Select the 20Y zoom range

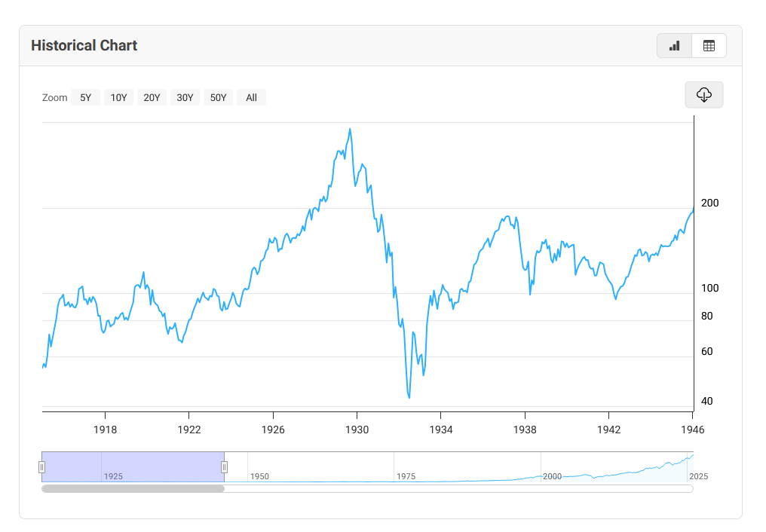click(152, 97)
